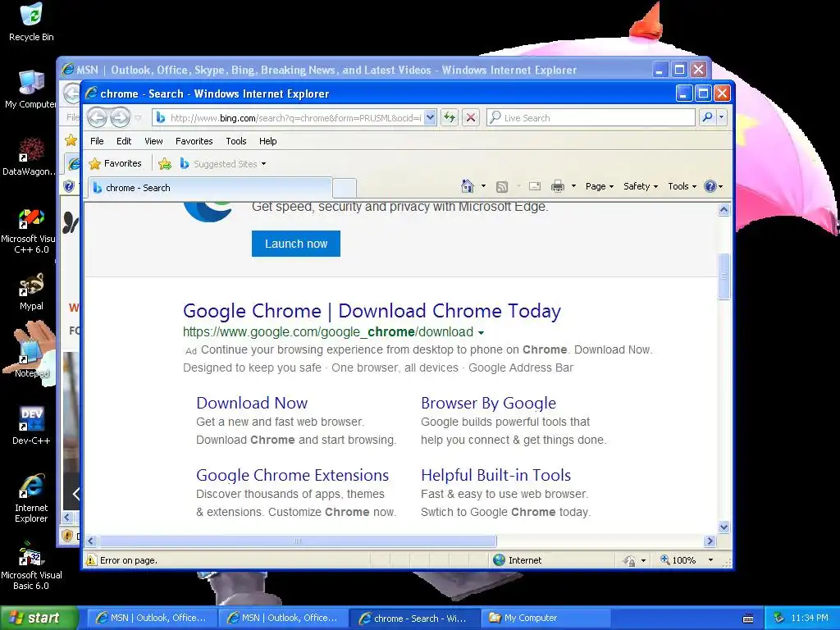The height and width of the screenshot is (630, 840).
Task: Open the View menu
Action: pyautogui.click(x=153, y=141)
